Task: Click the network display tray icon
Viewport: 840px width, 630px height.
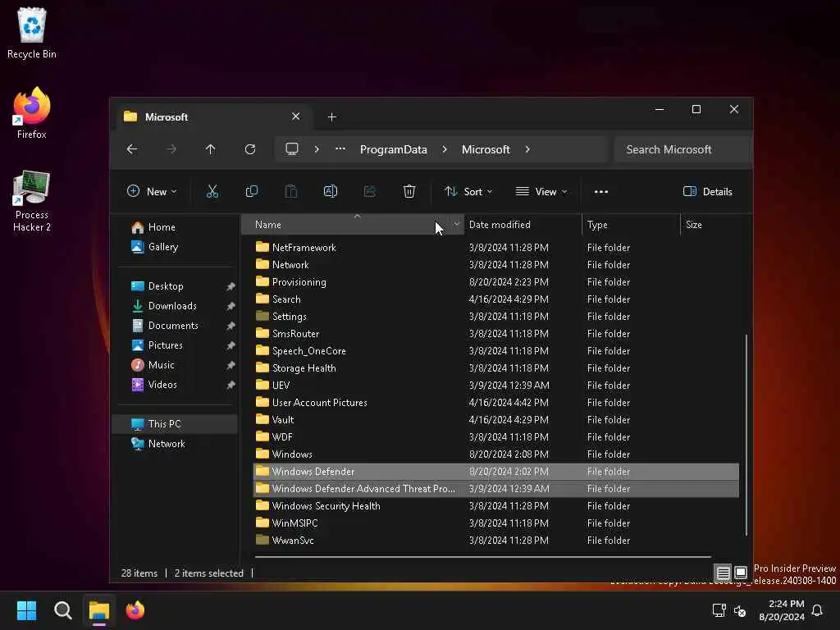Action: pos(719,610)
